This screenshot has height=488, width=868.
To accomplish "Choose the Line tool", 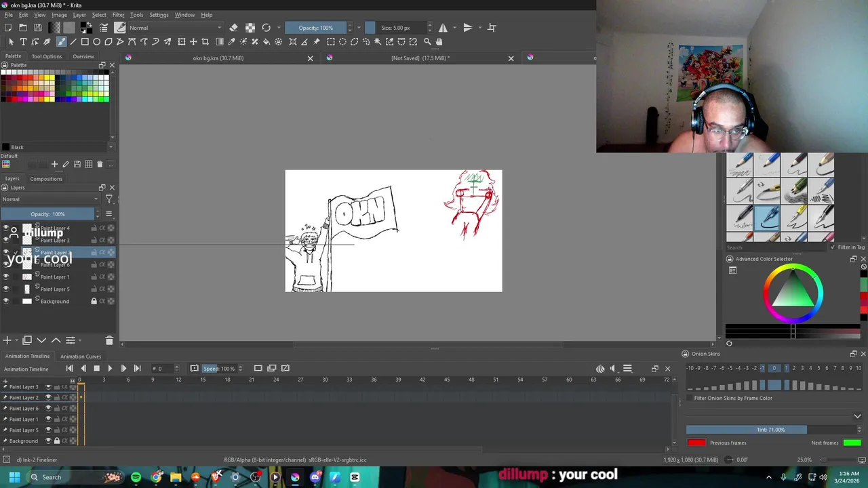I will [x=73, y=42].
